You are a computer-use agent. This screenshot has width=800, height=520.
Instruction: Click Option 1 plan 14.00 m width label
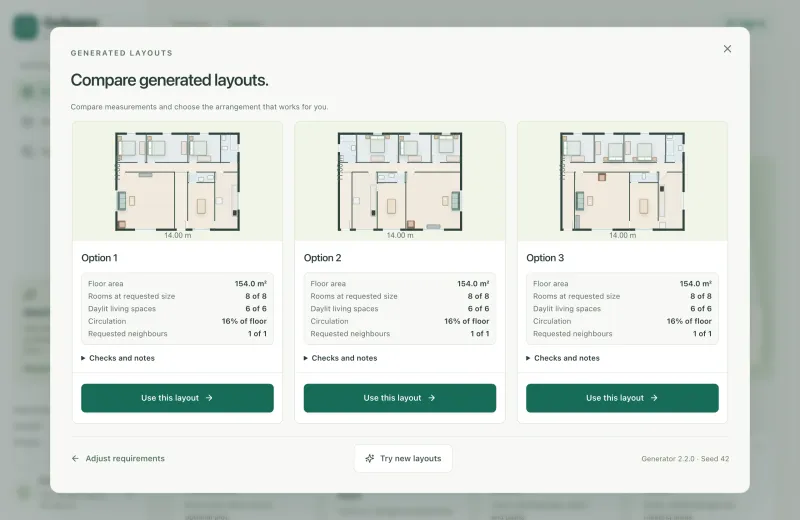click(178, 235)
